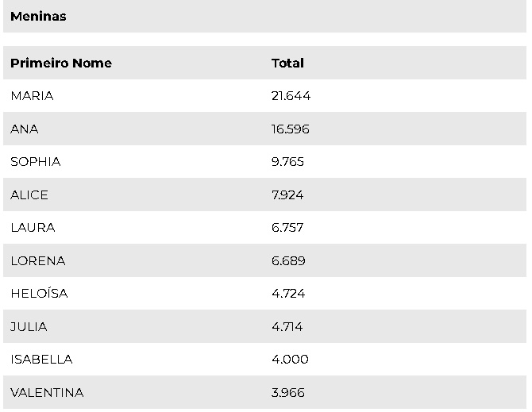Click the total value 6.689

[288, 260]
